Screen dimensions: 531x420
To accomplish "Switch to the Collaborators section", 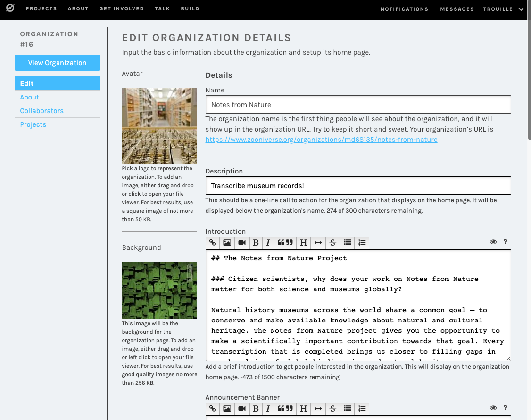I will (41, 110).
